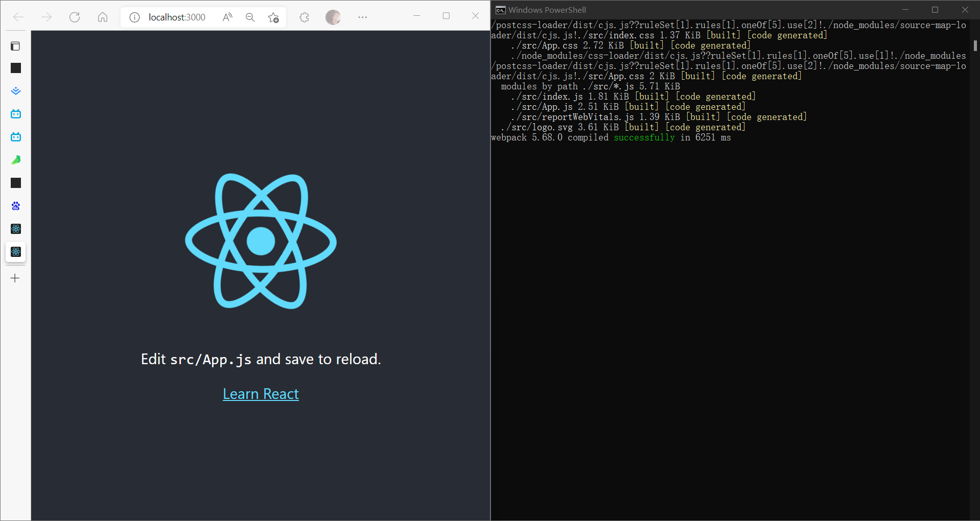Click the "./src/App.css 2.72 KiB" line

tap(631, 45)
